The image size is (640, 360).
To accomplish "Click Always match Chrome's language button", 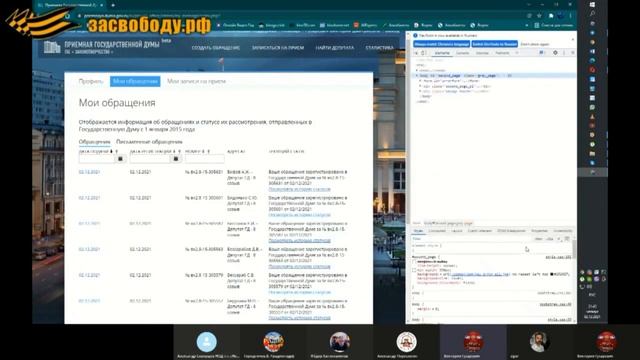I will point(442,44).
